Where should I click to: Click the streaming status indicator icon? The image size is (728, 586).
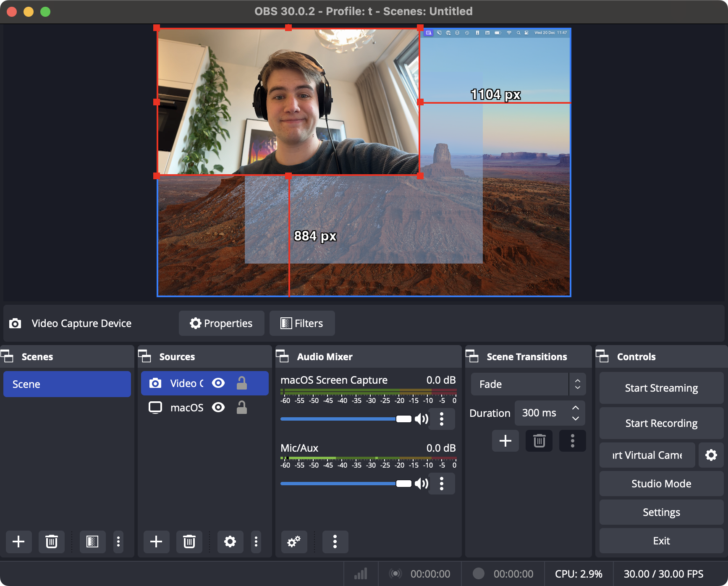point(395,573)
